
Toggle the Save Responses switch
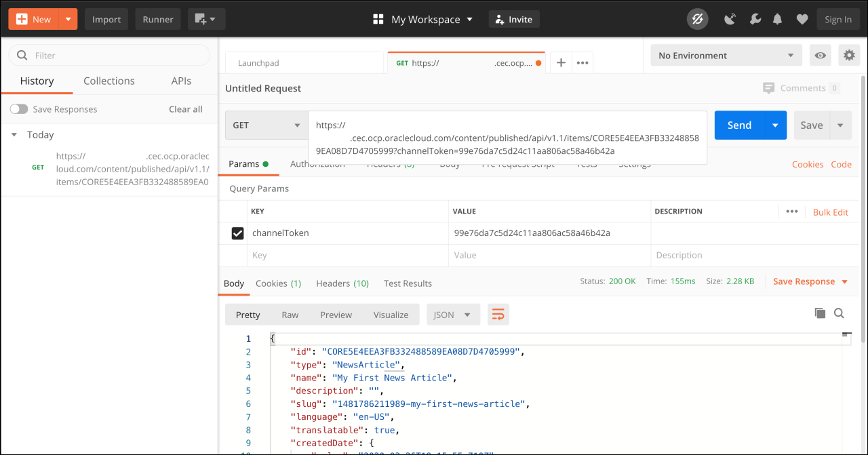[19, 109]
